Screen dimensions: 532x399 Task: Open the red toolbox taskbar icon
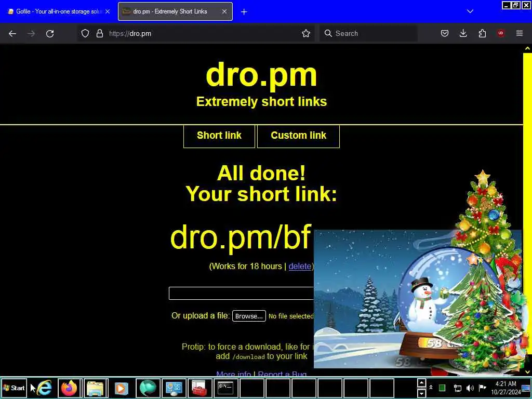click(x=199, y=388)
